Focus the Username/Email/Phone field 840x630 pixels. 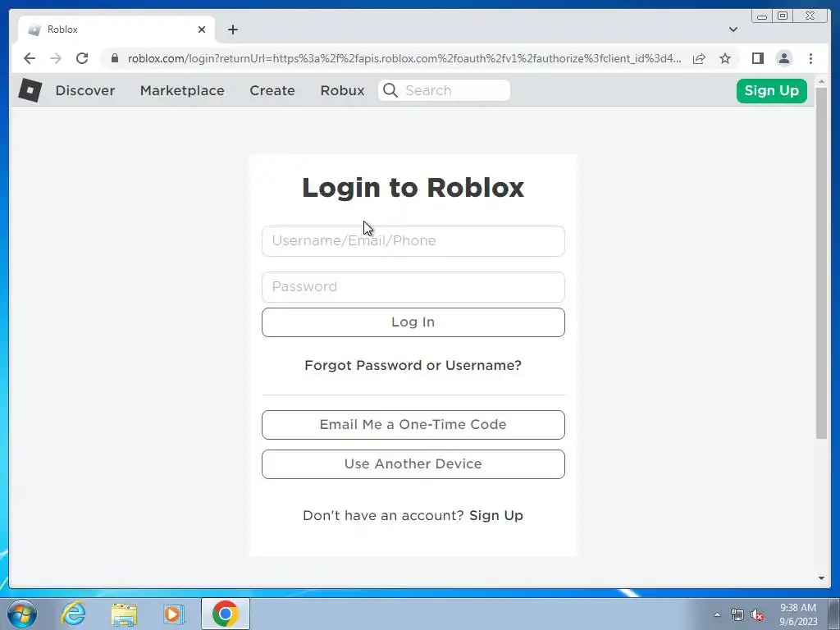[x=413, y=241]
